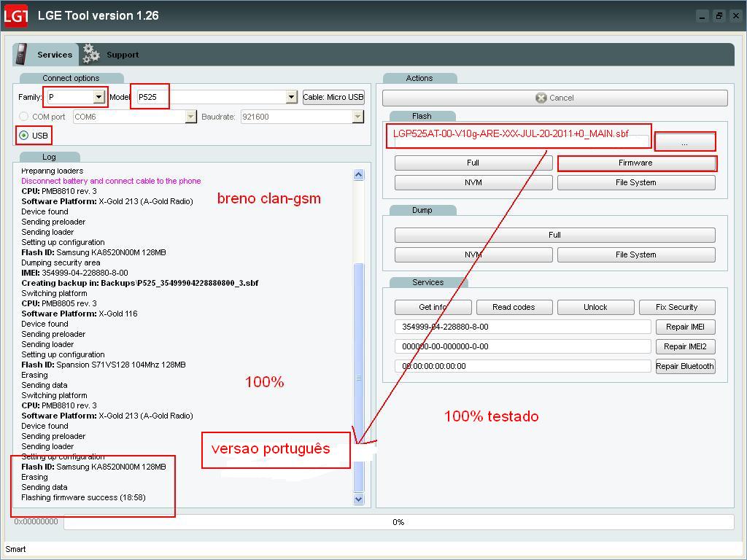
Task: Click the Flash Firmware button
Action: pos(636,163)
